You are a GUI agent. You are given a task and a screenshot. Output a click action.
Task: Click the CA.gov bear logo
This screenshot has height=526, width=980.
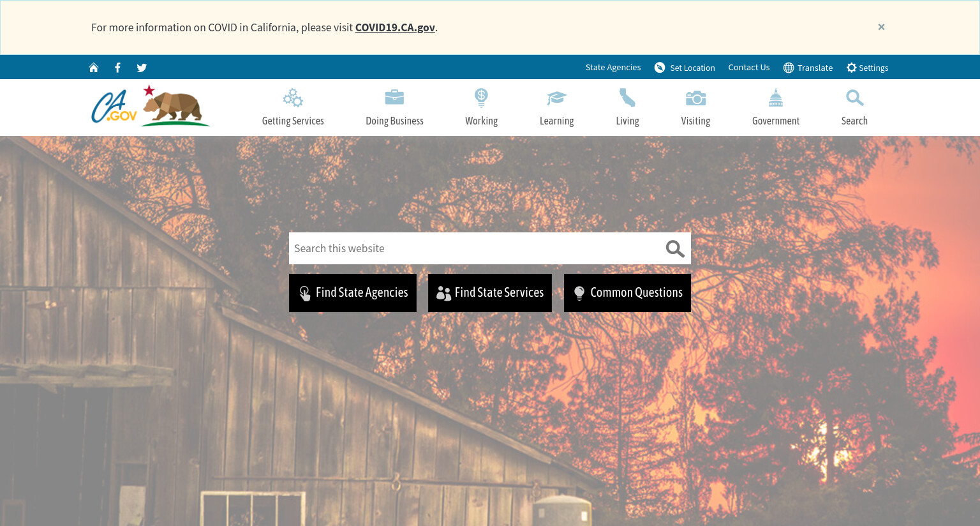tap(151, 105)
